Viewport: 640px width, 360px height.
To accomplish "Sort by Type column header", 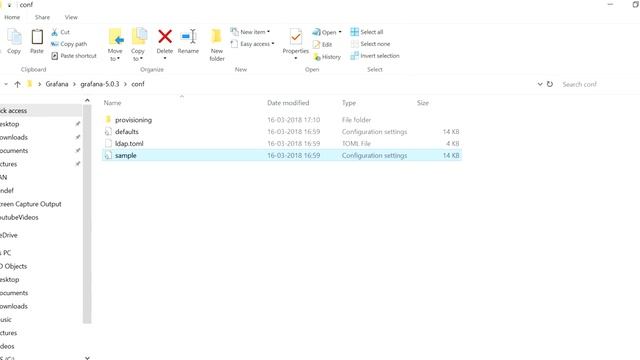I will pyautogui.click(x=349, y=103).
